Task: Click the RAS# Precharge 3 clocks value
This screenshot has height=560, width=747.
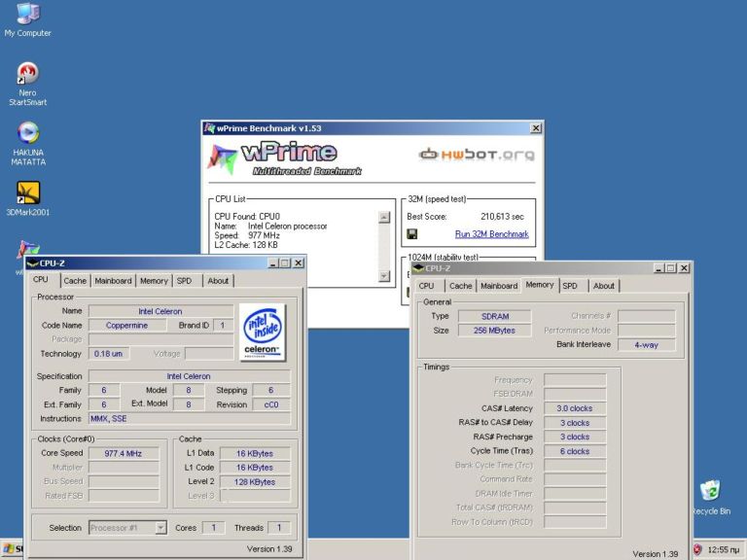Action: tap(575, 437)
